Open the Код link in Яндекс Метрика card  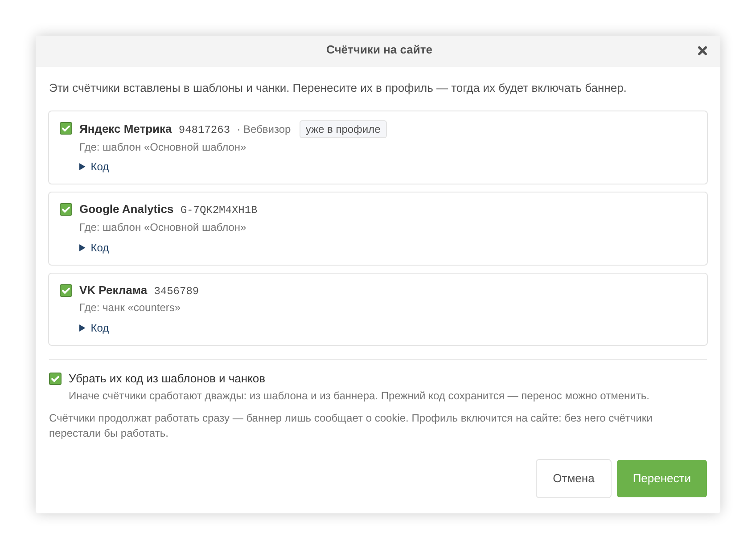[x=100, y=167]
